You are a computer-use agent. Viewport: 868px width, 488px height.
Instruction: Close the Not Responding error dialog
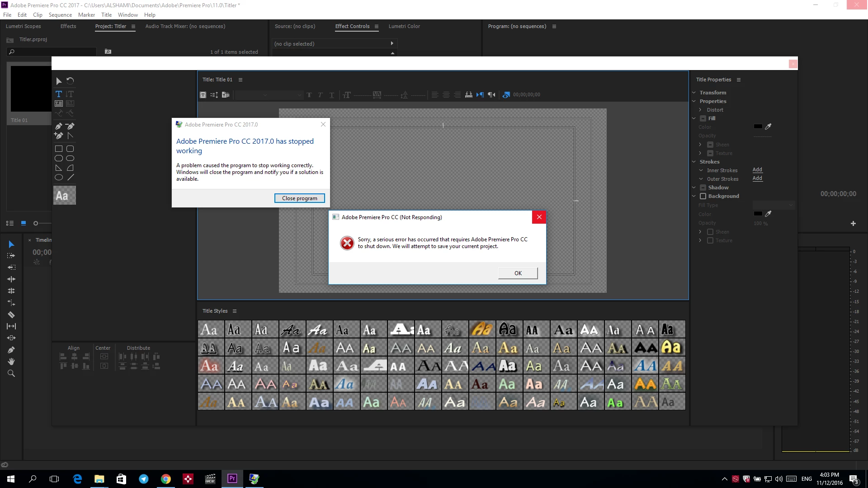(539, 217)
